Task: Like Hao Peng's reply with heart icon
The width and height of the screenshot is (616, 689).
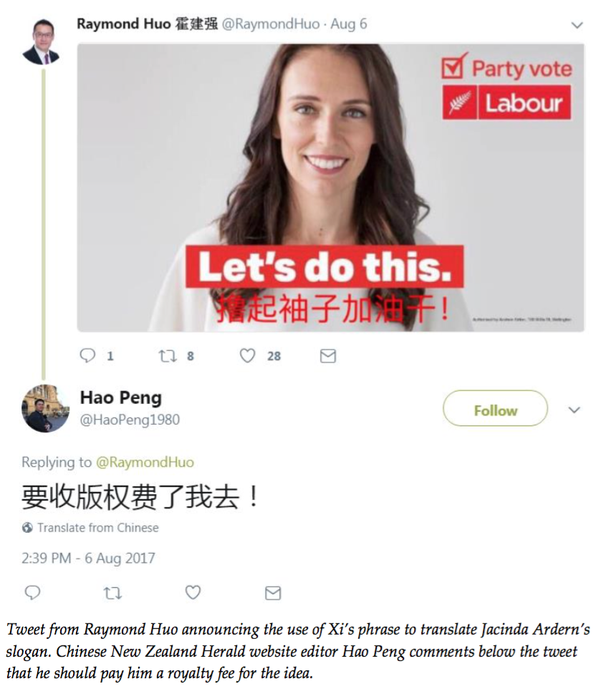Action: tap(193, 593)
